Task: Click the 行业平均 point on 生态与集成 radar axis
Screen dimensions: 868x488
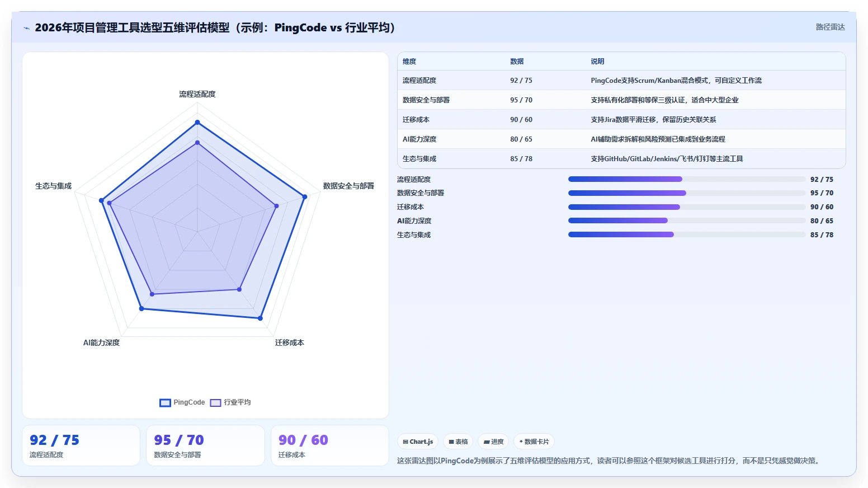Action: pyautogui.click(x=110, y=203)
